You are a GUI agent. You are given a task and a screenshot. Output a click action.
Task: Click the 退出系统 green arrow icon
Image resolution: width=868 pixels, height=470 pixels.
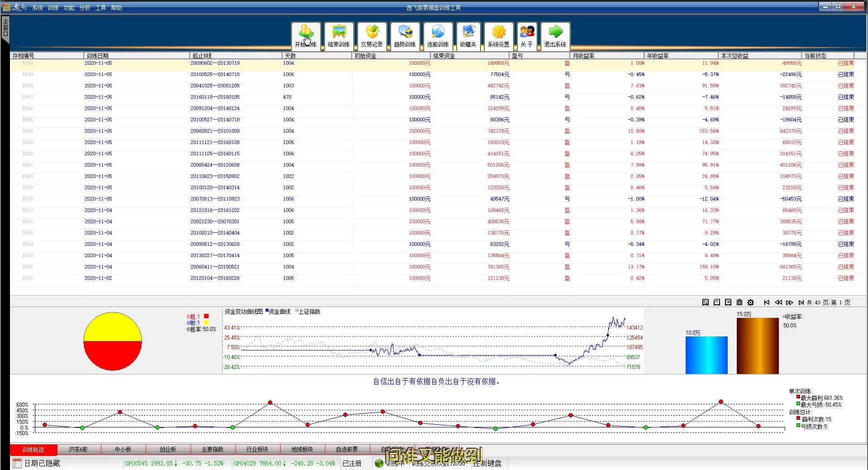(555, 36)
